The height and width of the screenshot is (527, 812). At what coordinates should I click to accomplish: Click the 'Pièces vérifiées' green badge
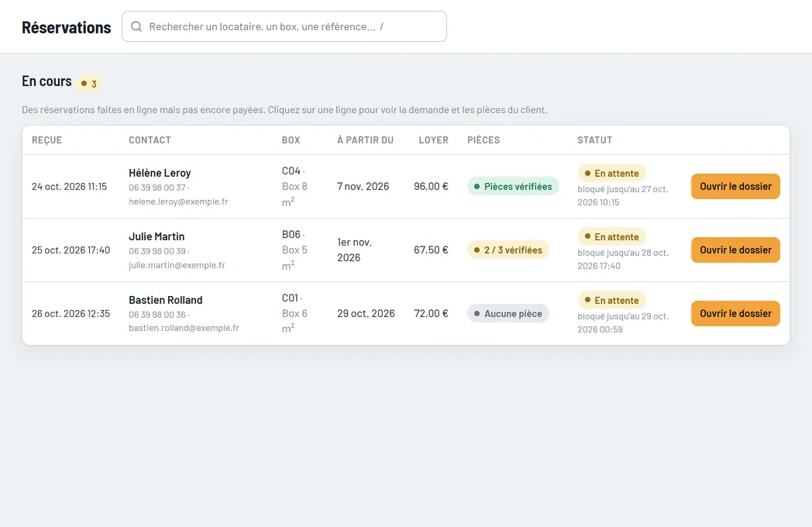(513, 186)
